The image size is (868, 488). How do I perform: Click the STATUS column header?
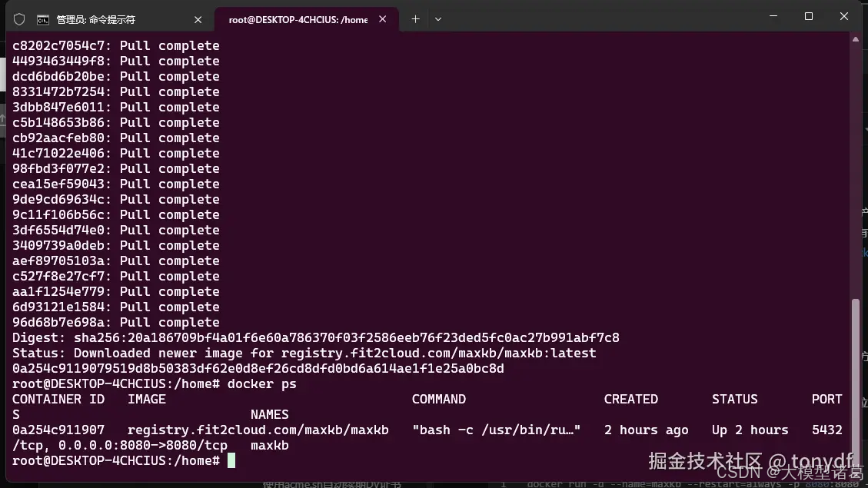pyautogui.click(x=734, y=400)
